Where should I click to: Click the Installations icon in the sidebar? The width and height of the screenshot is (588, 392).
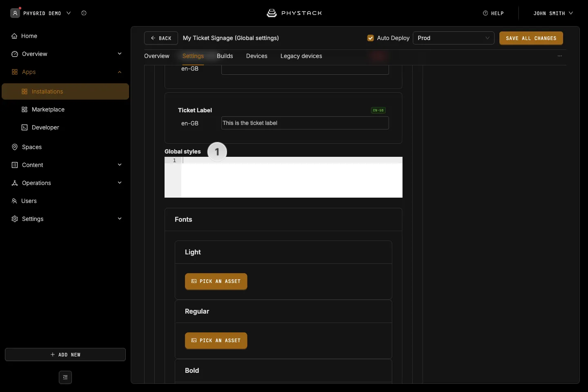tap(24, 91)
